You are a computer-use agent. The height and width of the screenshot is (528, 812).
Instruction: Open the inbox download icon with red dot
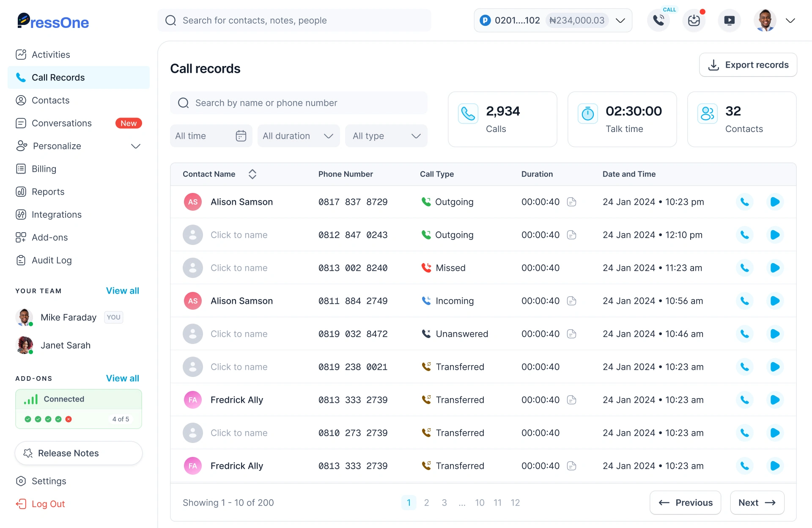click(x=694, y=20)
